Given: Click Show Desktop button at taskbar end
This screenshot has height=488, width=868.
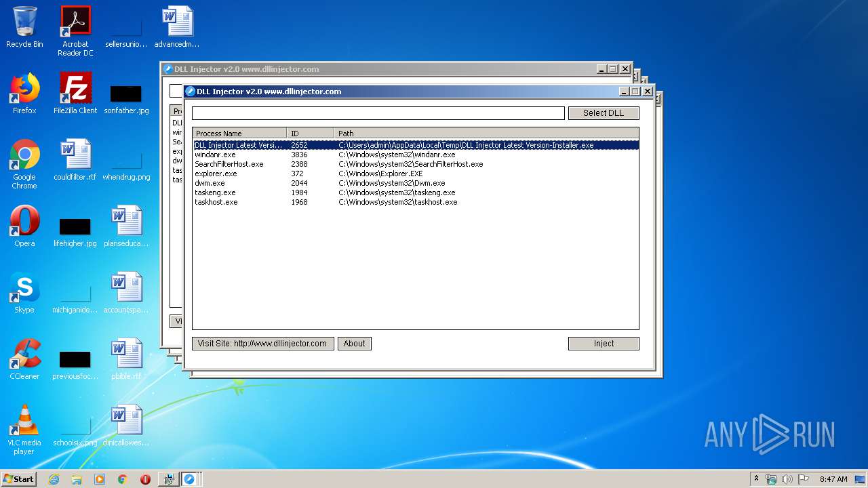Looking at the screenshot, I should (861, 479).
